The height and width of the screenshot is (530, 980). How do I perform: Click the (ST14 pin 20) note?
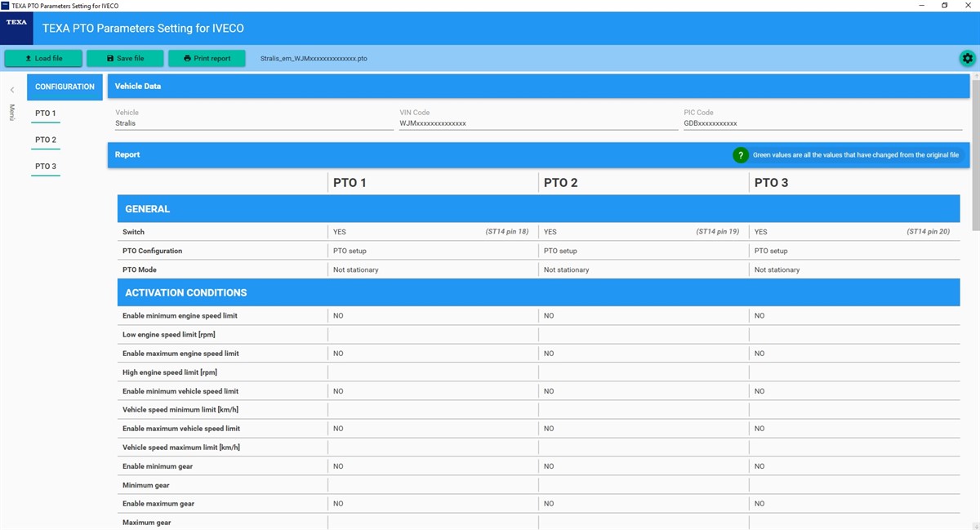929,232
